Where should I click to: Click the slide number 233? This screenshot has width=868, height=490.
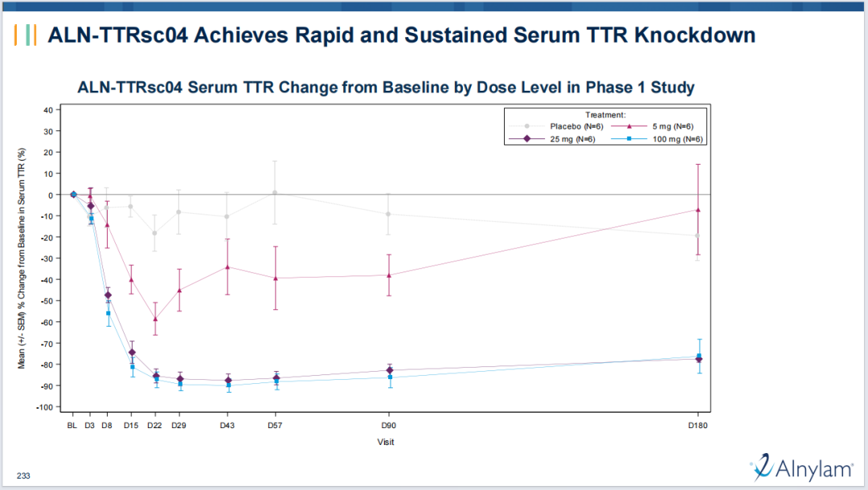click(23, 476)
